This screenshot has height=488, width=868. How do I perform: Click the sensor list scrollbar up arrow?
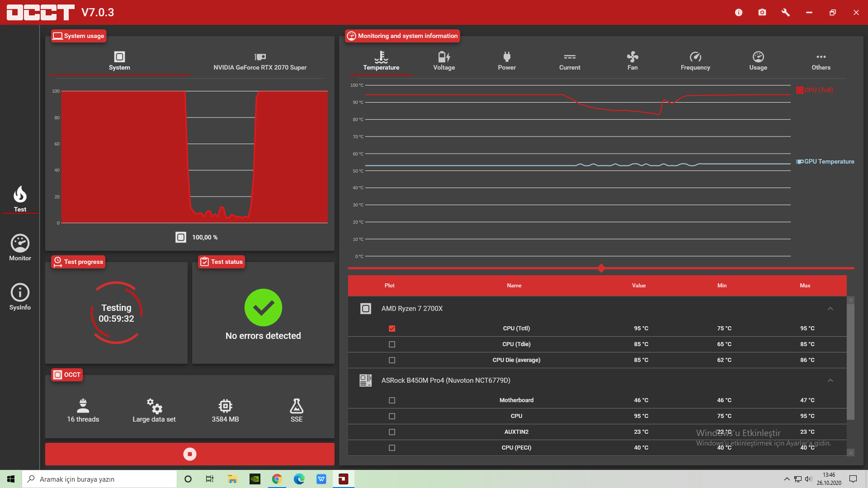coord(850,300)
